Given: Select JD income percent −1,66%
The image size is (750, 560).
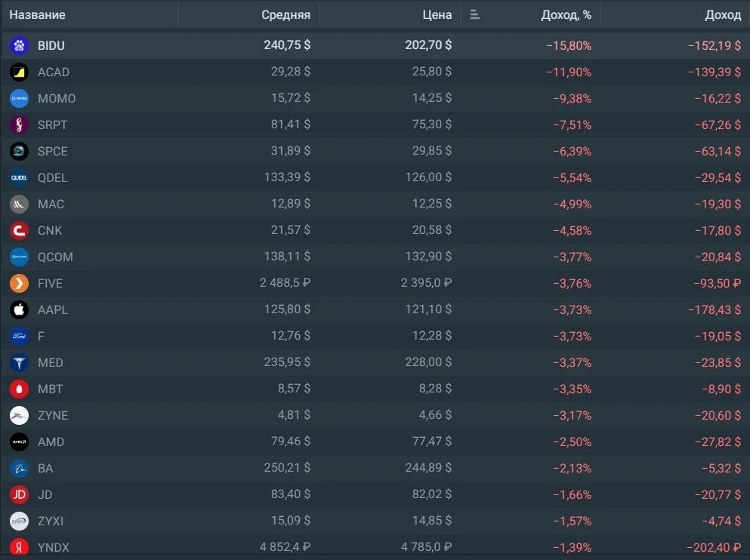Looking at the screenshot, I should pos(572,494).
